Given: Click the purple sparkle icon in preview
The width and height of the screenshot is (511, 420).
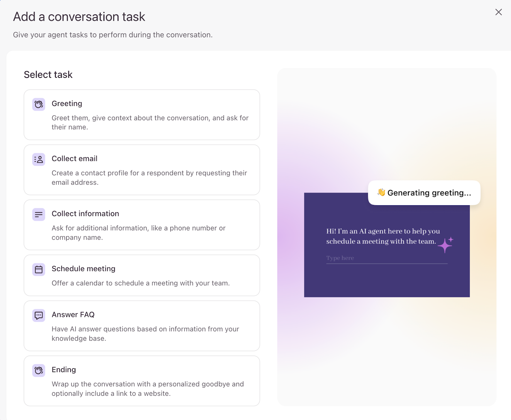Looking at the screenshot, I should [445, 245].
